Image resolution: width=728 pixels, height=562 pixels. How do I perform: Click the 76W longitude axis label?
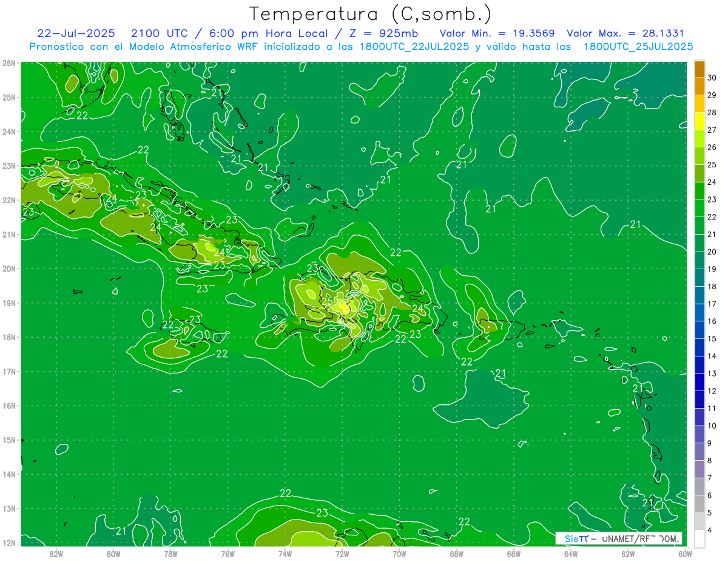[x=228, y=554]
